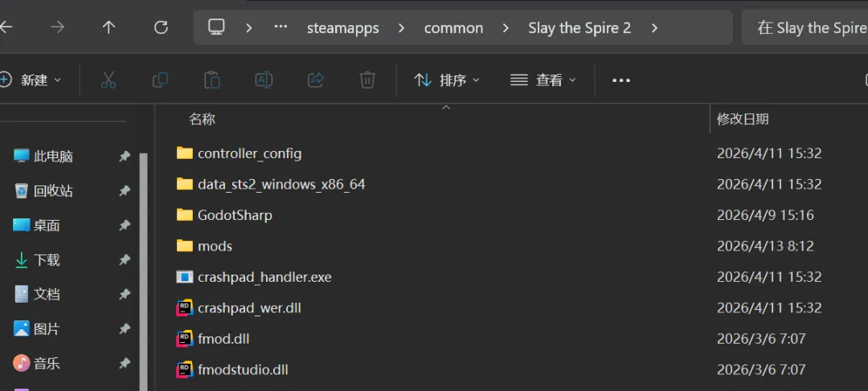
Task: Click the Paste clipboard icon
Action: pos(212,80)
